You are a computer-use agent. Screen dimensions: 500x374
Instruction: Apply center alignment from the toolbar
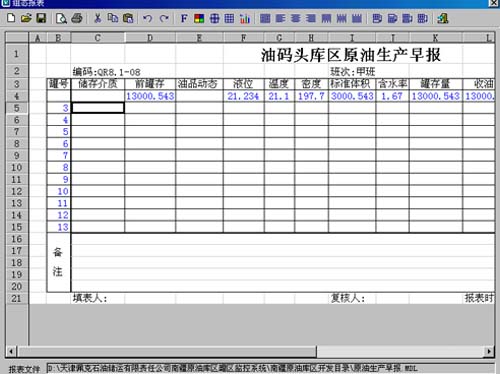295,18
